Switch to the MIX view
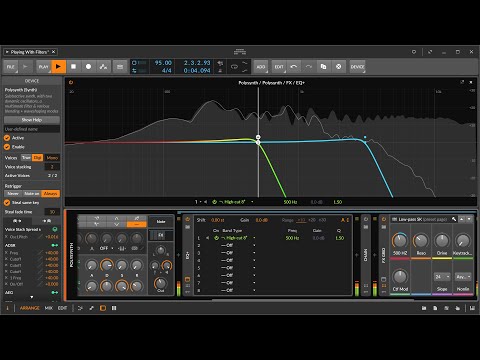 click(49, 308)
